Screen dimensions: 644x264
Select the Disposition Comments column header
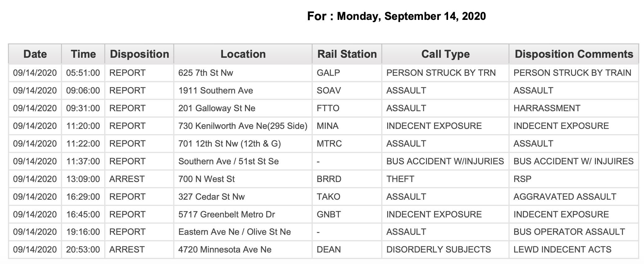tap(574, 54)
